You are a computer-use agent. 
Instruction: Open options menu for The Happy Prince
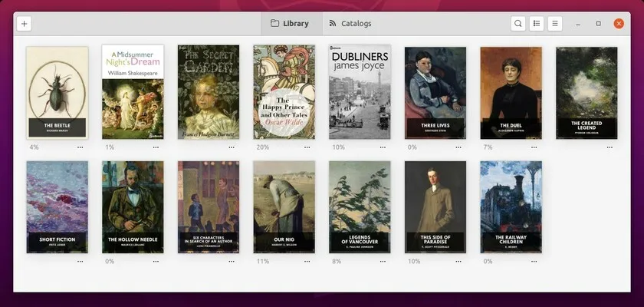click(x=307, y=147)
